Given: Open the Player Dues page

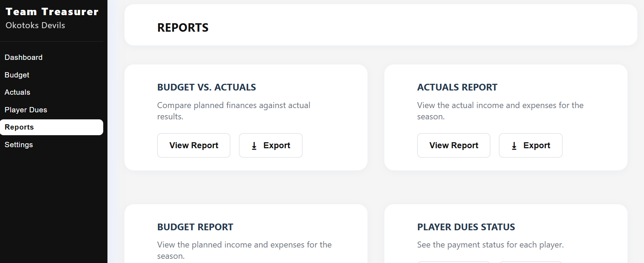Looking at the screenshot, I should (26, 109).
